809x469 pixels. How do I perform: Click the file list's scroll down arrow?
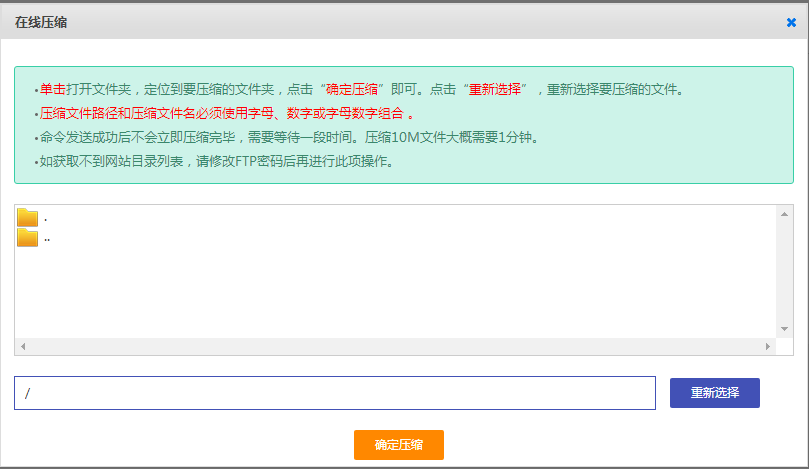point(786,329)
